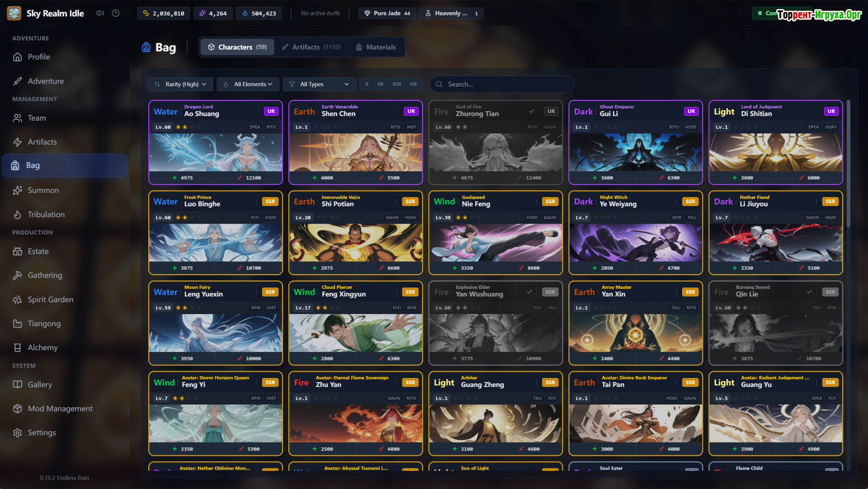Click the character search field
868x489 pixels.
(502, 84)
